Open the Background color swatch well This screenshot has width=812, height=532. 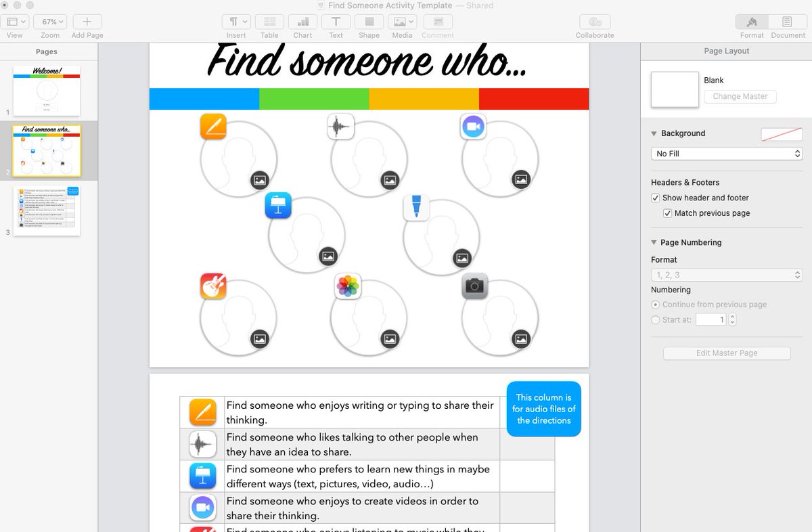[782, 134]
